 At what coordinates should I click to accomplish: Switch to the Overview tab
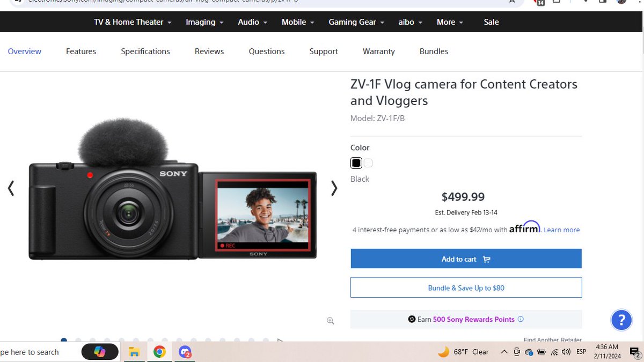coord(25,51)
